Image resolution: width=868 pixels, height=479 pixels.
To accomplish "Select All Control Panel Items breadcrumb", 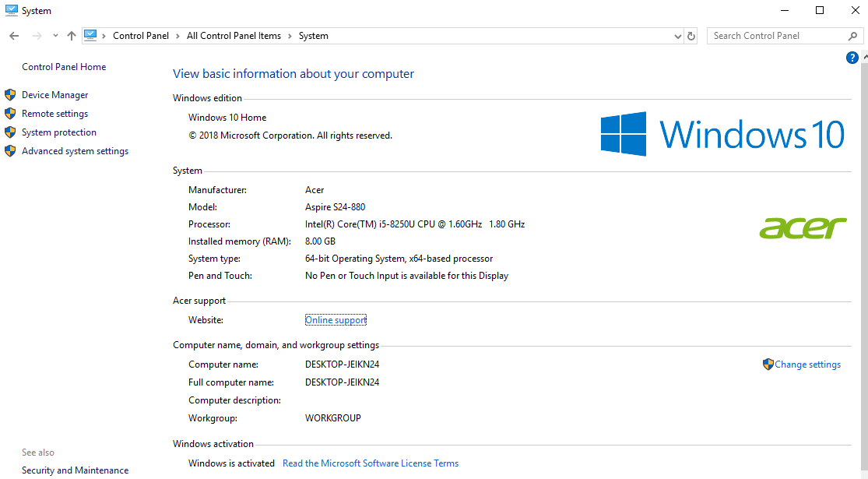I will 234,36.
